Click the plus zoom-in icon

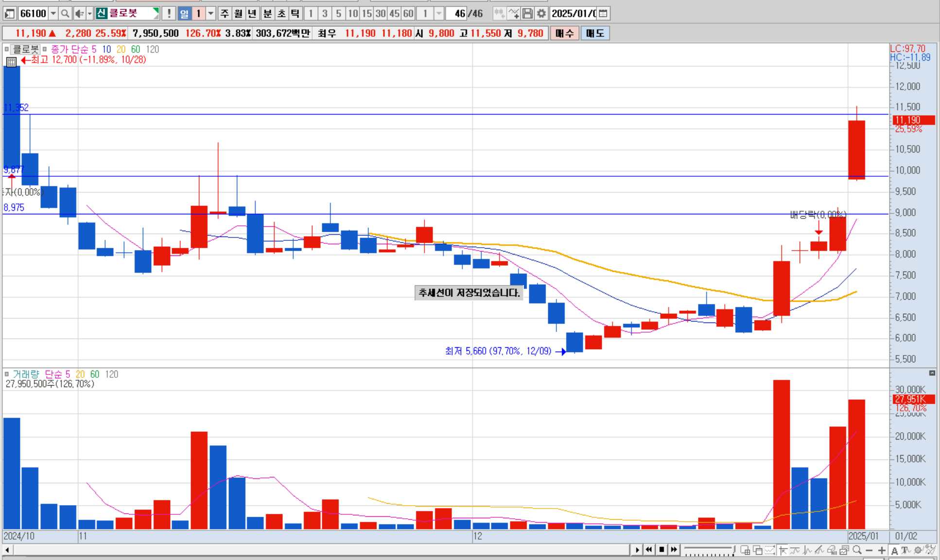point(882,550)
